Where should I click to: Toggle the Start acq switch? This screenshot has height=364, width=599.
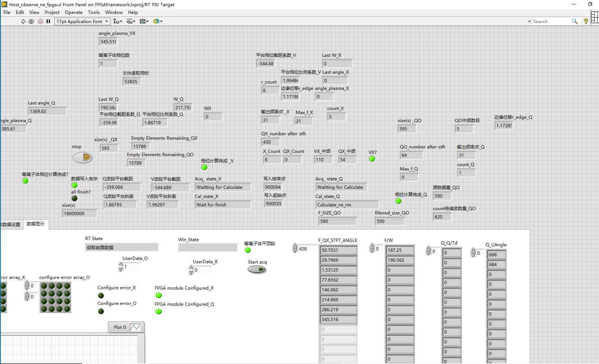click(x=257, y=270)
